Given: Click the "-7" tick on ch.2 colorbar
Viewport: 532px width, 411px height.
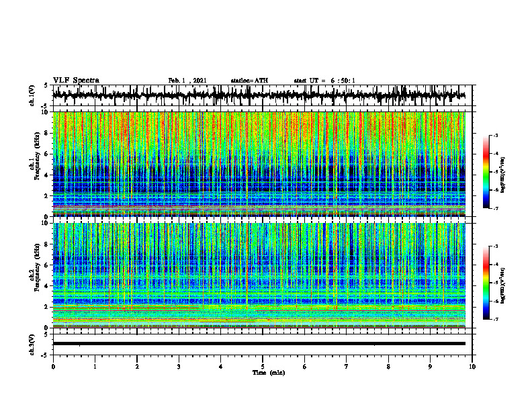Looking at the screenshot, I should [496, 319].
